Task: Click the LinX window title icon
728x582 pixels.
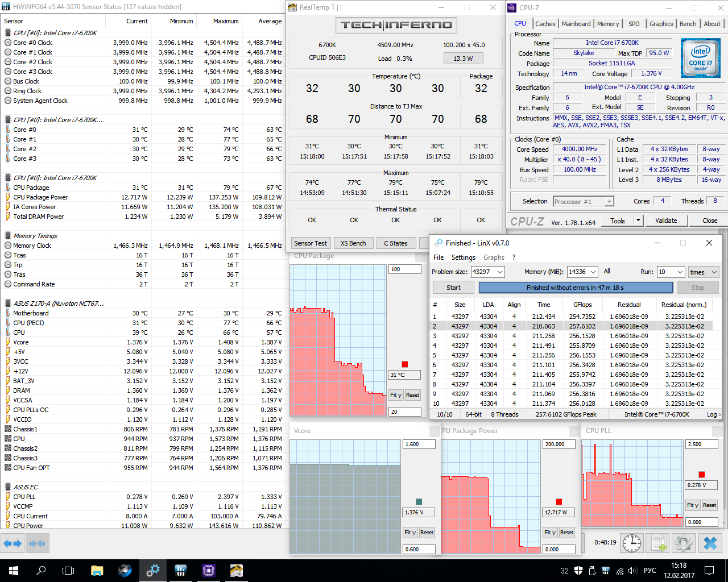Action: 438,243
